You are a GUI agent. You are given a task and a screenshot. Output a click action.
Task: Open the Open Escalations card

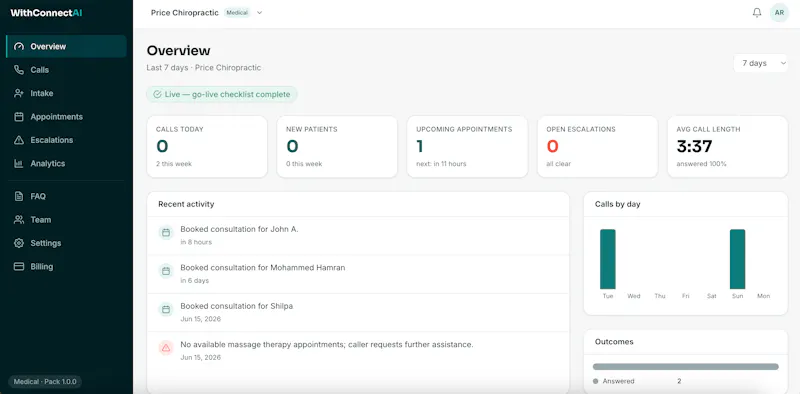tap(597, 147)
